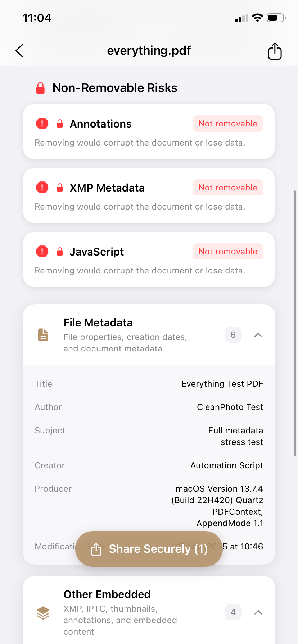Tap the back arrow icon
Image resolution: width=298 pixels, height=644 pixels.
pos(19,51)
